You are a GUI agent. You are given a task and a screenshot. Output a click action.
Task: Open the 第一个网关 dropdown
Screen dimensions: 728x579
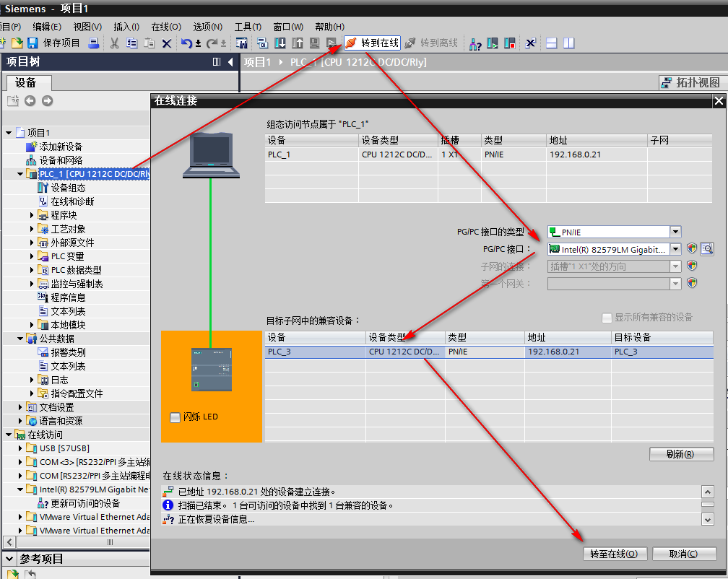(675, 284)
